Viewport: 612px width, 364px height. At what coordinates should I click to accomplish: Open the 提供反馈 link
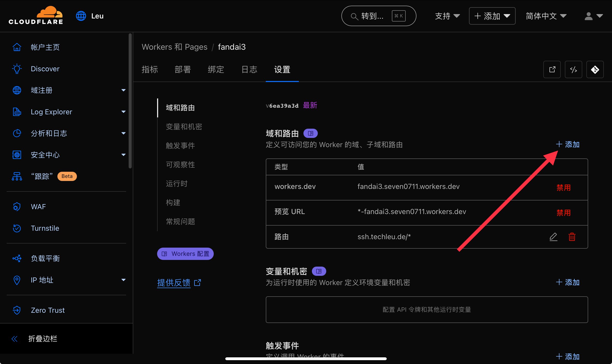coord(174,283)
